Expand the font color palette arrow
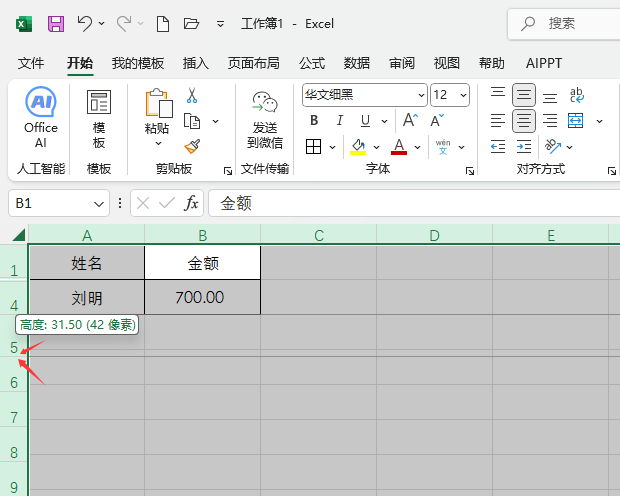The height and width of the screenshot is (496, 620). point(418,147)
